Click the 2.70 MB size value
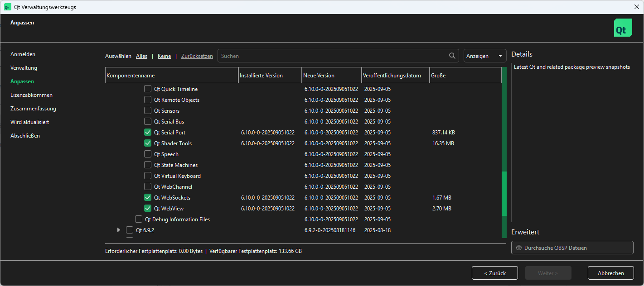This screenshot has height=286, width=644. pyautogui.click(x=442, y=209)
